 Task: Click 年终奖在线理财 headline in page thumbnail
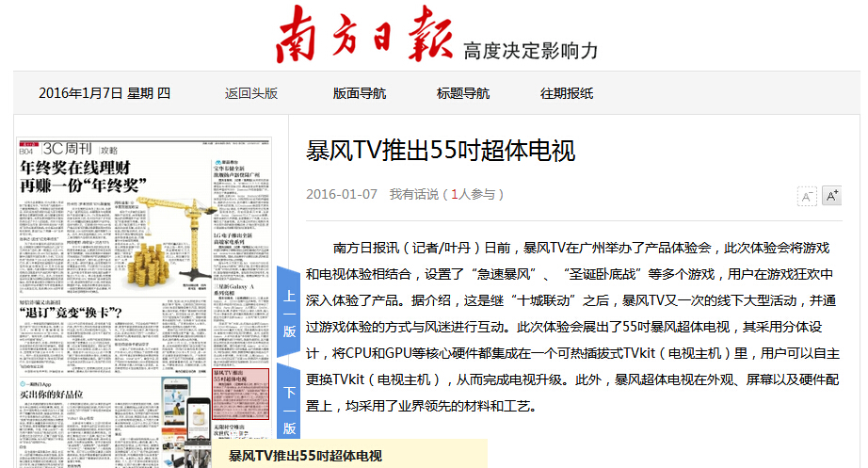pyautogui.click(x=83, y=176)
